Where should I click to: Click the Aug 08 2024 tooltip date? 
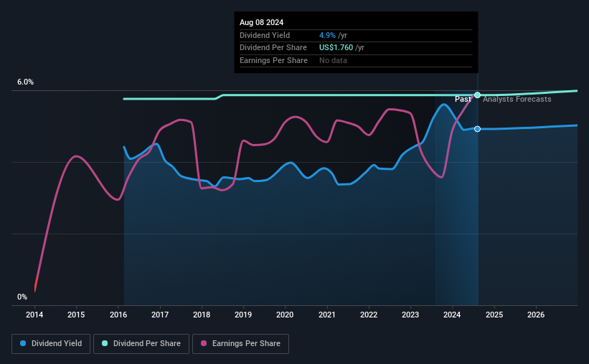point(261,22)
